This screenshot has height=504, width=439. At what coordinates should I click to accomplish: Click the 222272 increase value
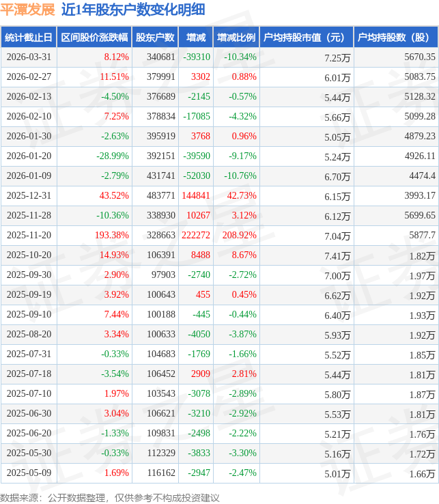pos(196,235)
